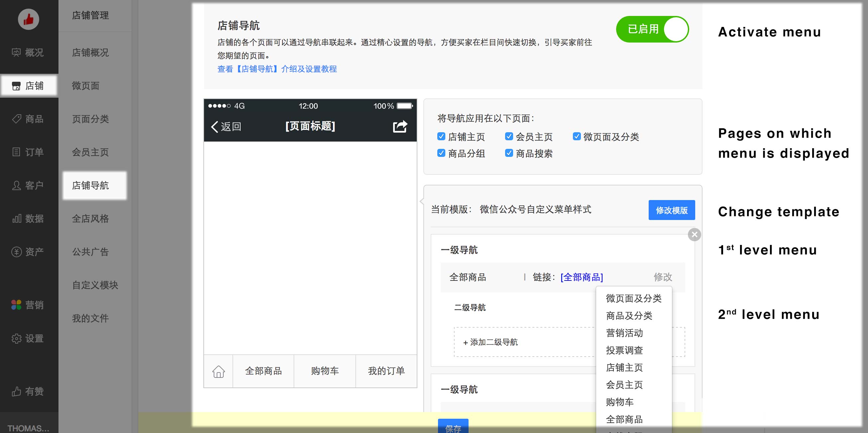Open the 订单 orders sidebar section

28,152
